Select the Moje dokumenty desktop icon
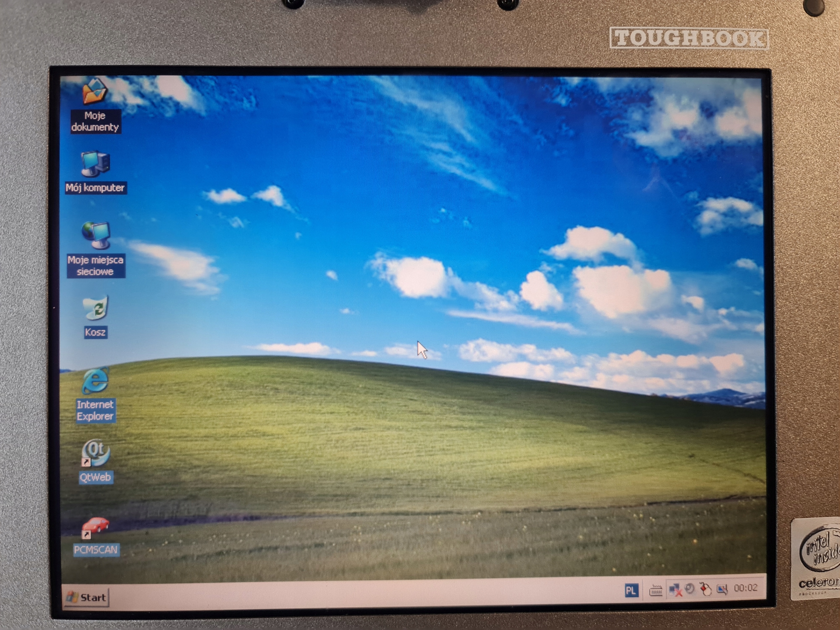This screenshot has height=630, width=840. (94, 92)
